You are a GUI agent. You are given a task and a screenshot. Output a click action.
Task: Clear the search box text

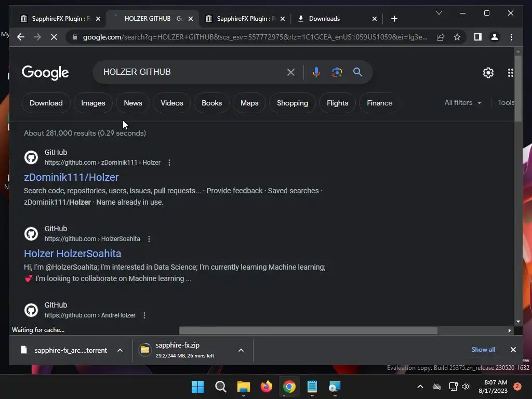(x=291, y=72)
